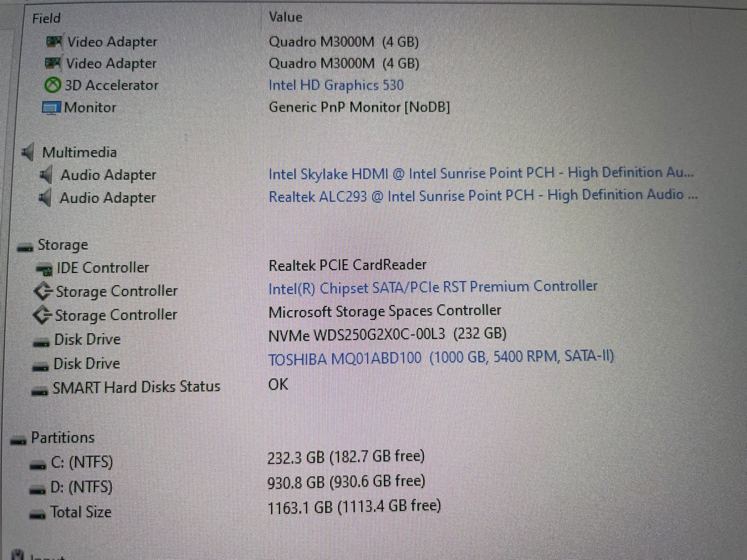Select the Multimedia group heading
The width and height of the screenshot is (747, 560).
[x=80, y=152]
